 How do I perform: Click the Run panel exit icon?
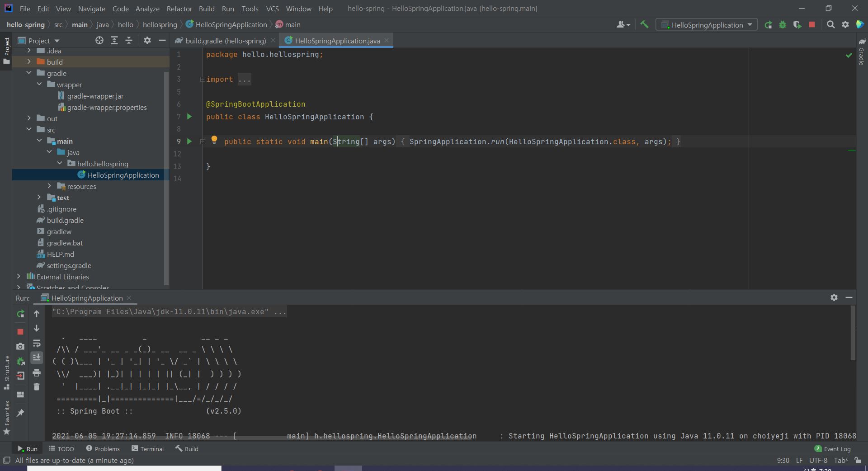[20, 376]
